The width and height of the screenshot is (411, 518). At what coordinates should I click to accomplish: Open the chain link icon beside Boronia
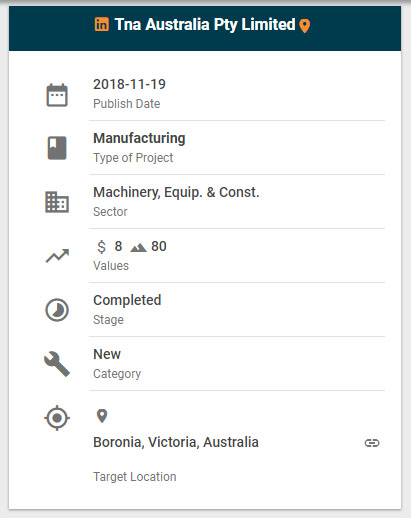point(372,443)
